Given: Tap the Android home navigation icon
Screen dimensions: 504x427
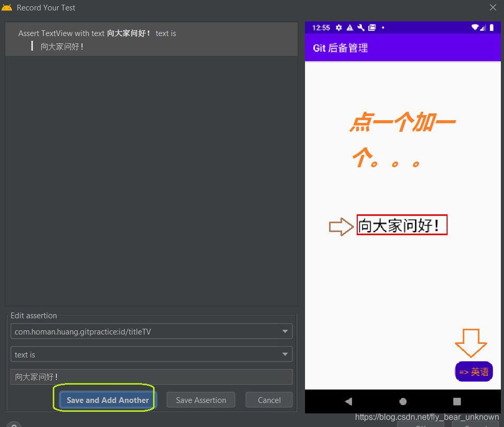Looking at the screenshot, I should [403, 401].
